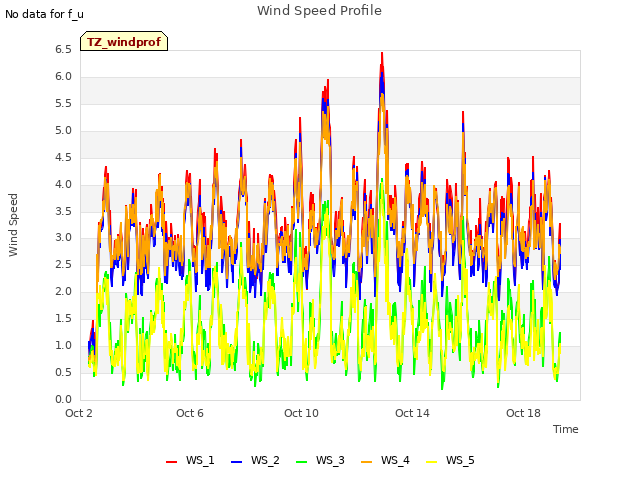Click the Oct 14 x-axis label

[412, 413]
